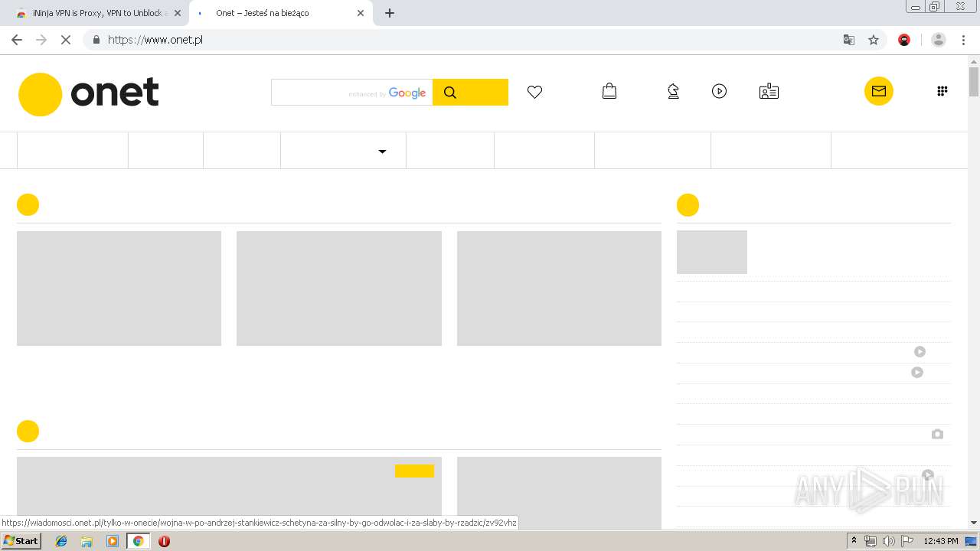
Task: Close the Onet tab
Action: (360, 13)
